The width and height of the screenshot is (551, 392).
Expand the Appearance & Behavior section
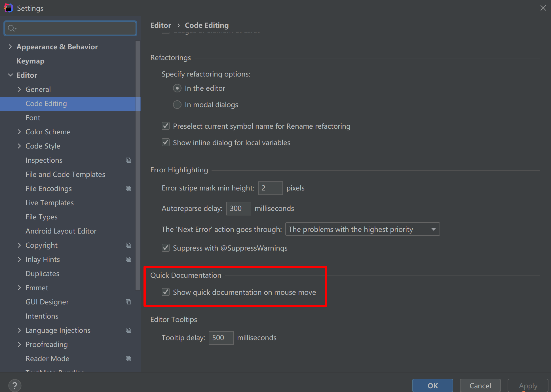pyautogui.click(x=10, y=47)
